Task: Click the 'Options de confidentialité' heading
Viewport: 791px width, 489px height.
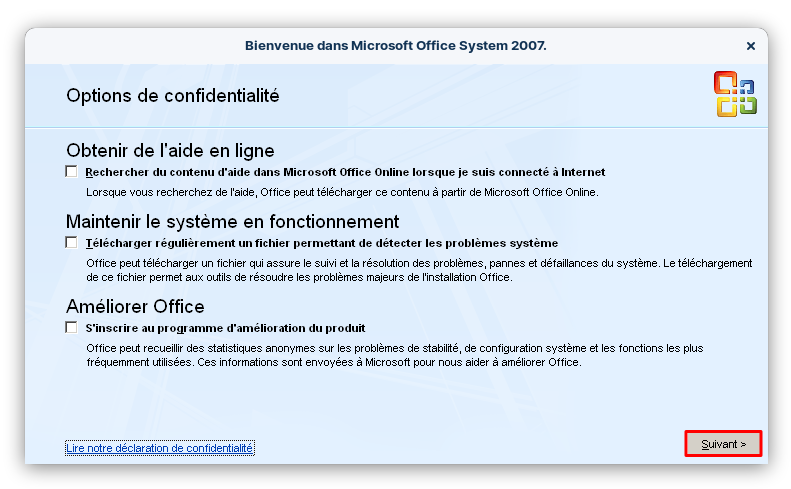Action: click(173, 95)
